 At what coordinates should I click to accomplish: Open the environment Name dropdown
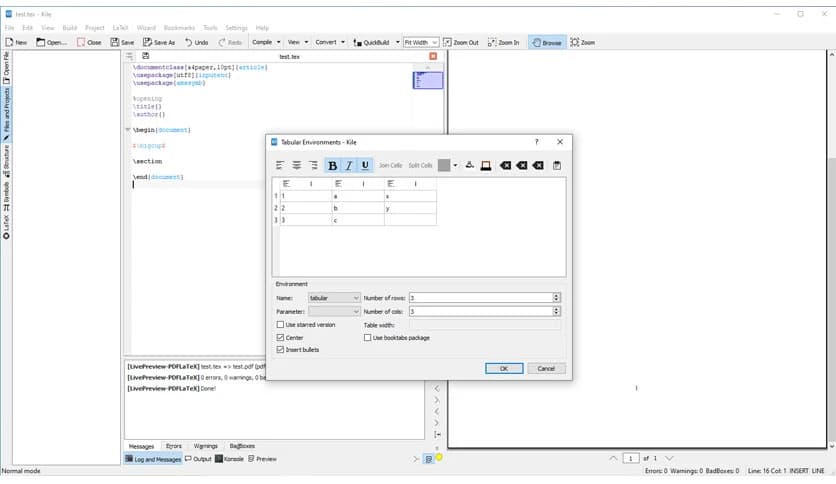(334, 298)
